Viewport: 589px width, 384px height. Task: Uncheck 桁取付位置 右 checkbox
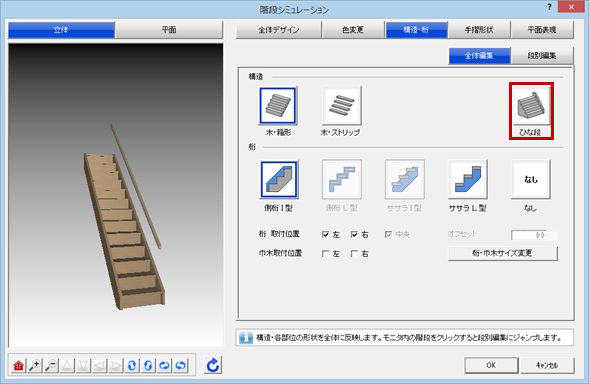pos(354,234)
